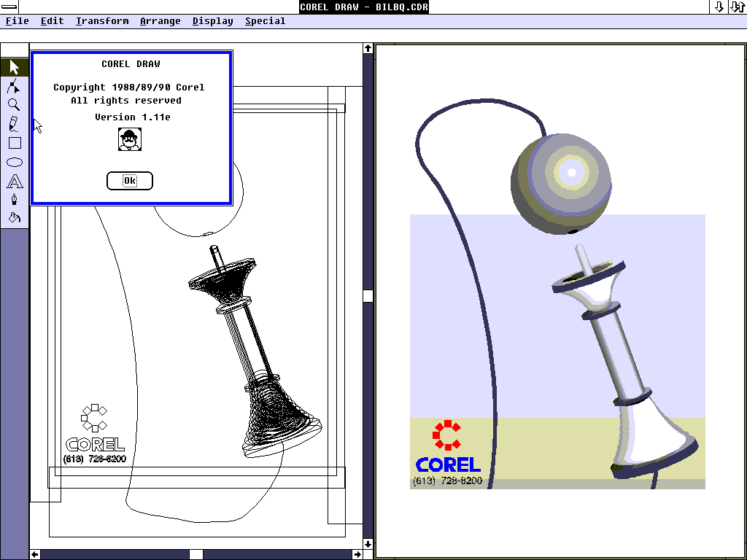Image resolution: width=747 pixels, height=560 pixels.
Task: Click the mustached man icon in dialog
Action: pos(130,139)
